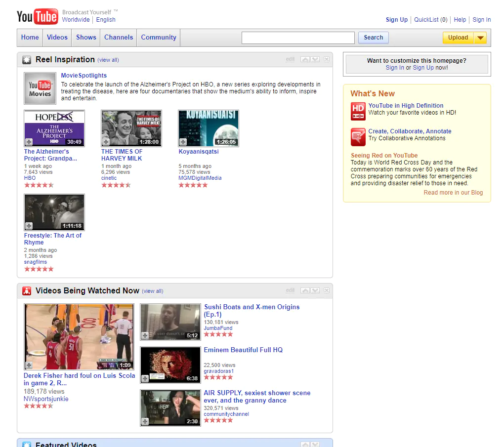This screenshot has width=504, height=447.
Task: Move Videos Being Watched Now module down
Action: 315,290
